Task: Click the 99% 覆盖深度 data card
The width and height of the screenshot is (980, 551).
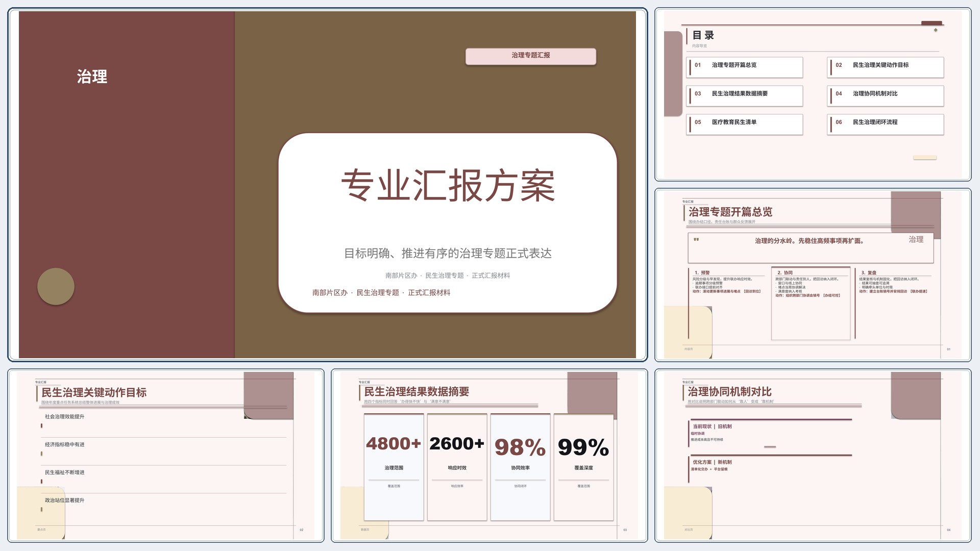Action: (583, 467)
